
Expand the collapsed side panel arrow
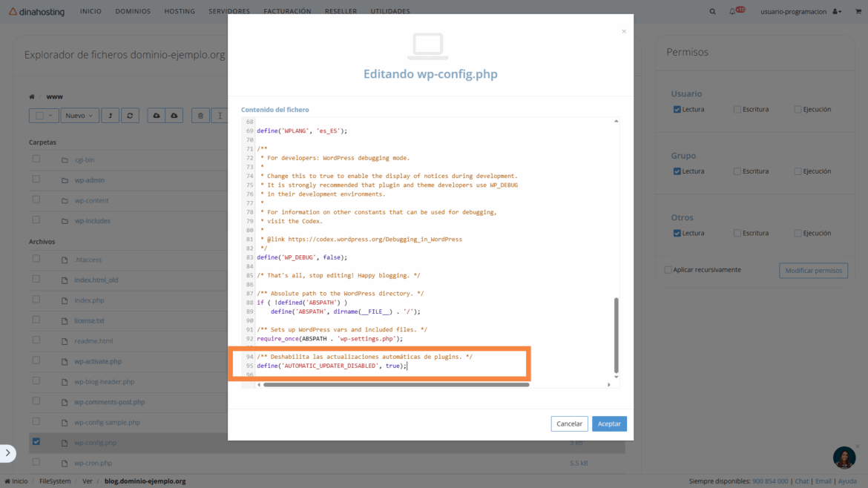click(x=7, y=453)
